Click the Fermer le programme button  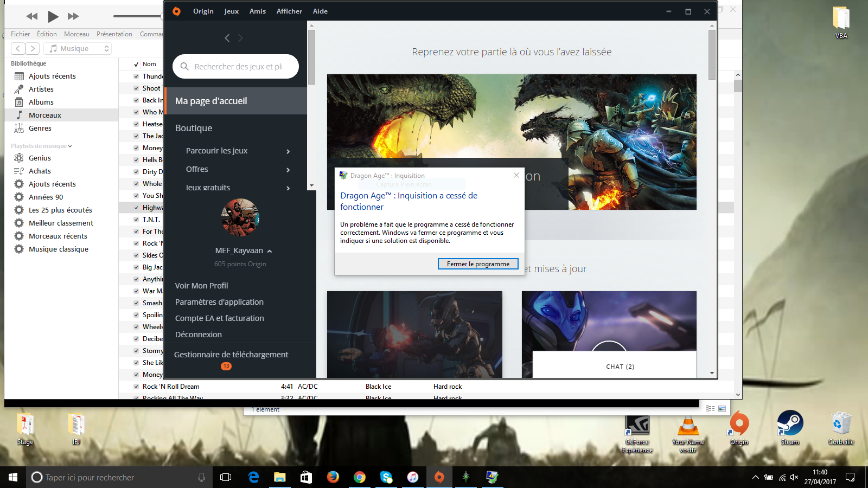click(x=478, y=264)
